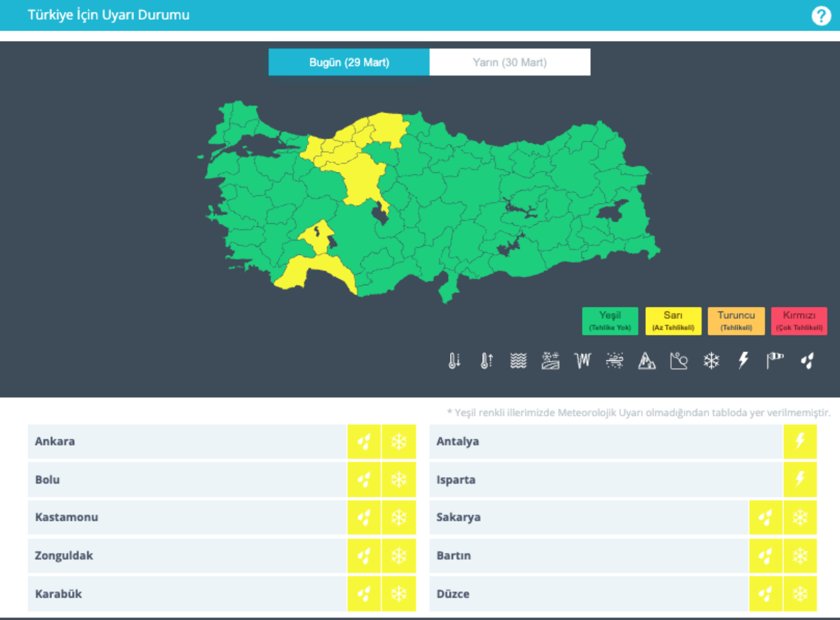
Task: Click Ankara's snowflake warning icon
Action: [x=399, y=441]
